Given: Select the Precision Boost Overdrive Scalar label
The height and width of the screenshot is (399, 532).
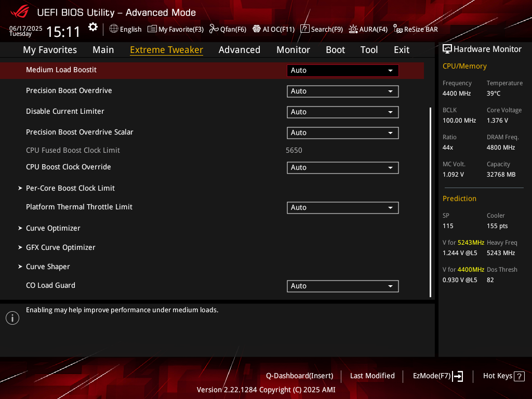Looking at the screenshot, I should pos(79,132).
